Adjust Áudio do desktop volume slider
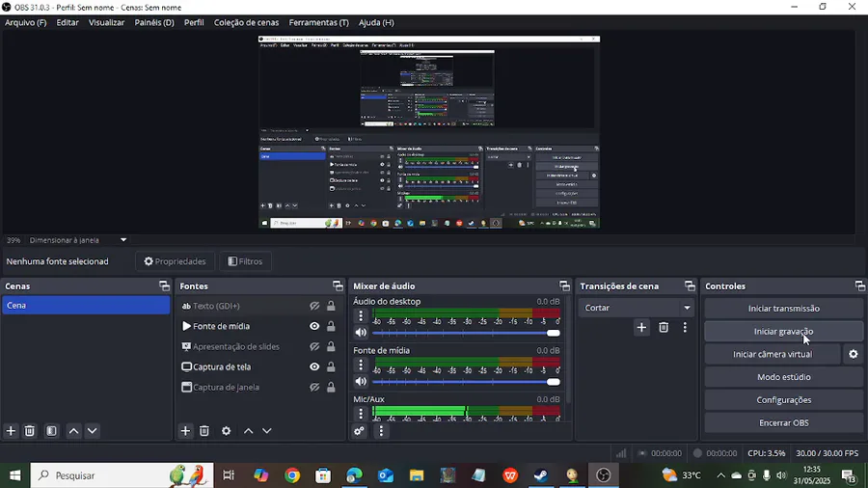Screen dimensions: 868x488 click(x=466, y=333)
